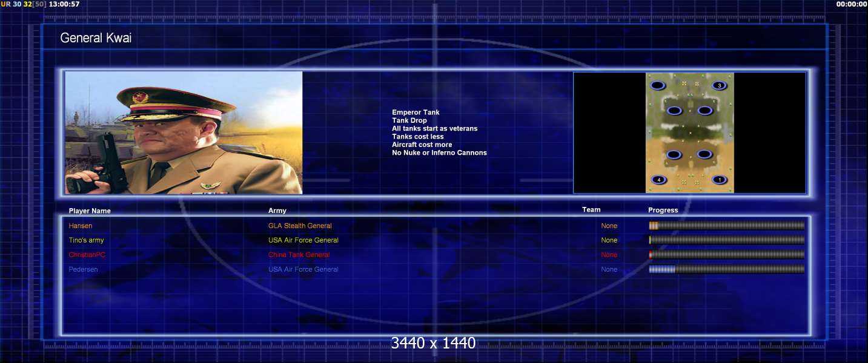Select player name 'Hansen'
Image resolution: width=868 pixels, height=363 pixels.
pos(81,226)
